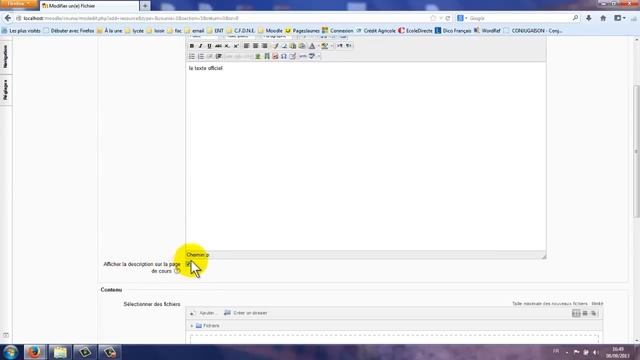Set text direction left to right
This screenshot has height=360, width=640.
point(340,46)
